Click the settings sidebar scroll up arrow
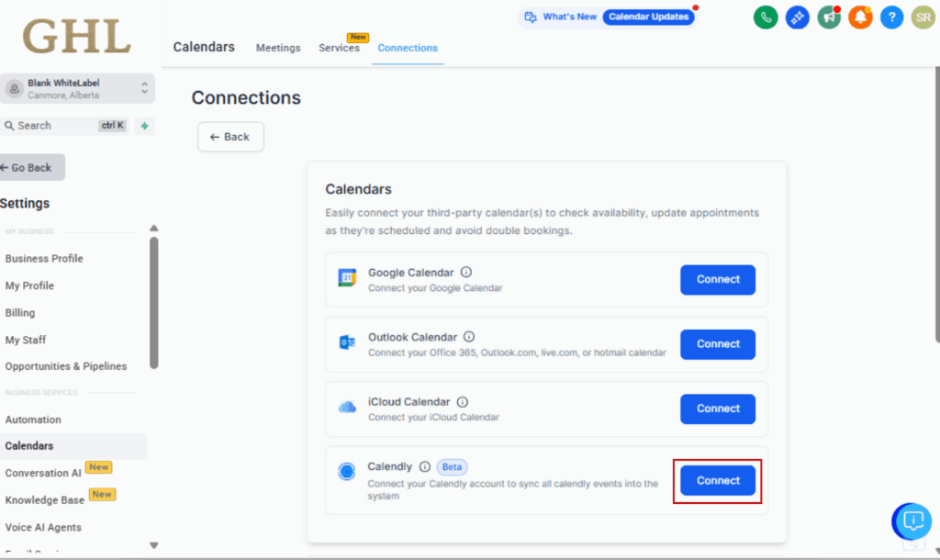This screenshot has width=940, height=560. click(x=154, y=228)
